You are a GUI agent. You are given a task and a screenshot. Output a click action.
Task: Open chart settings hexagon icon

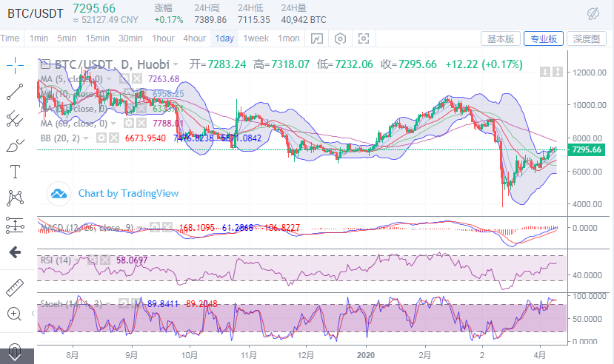tap(340, 38)
